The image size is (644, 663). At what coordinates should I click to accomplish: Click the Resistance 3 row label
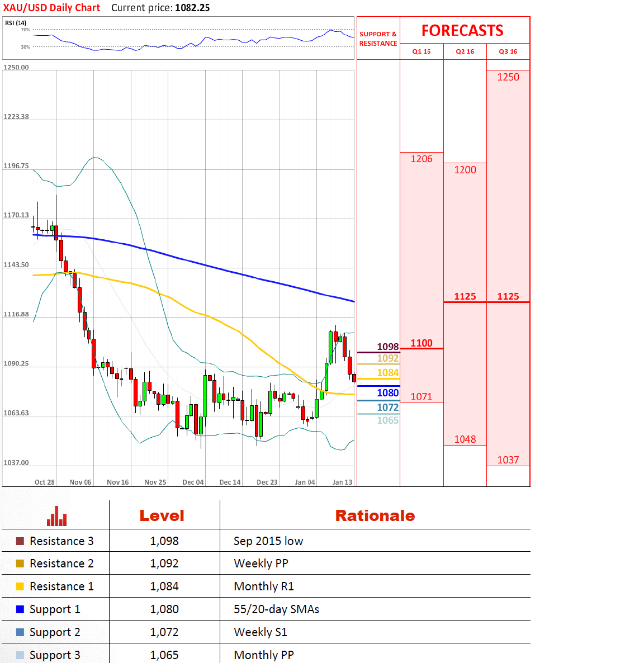click(61, 541)
